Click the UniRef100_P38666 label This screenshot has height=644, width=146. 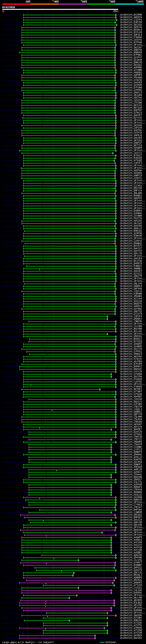[x=131, y=37]
